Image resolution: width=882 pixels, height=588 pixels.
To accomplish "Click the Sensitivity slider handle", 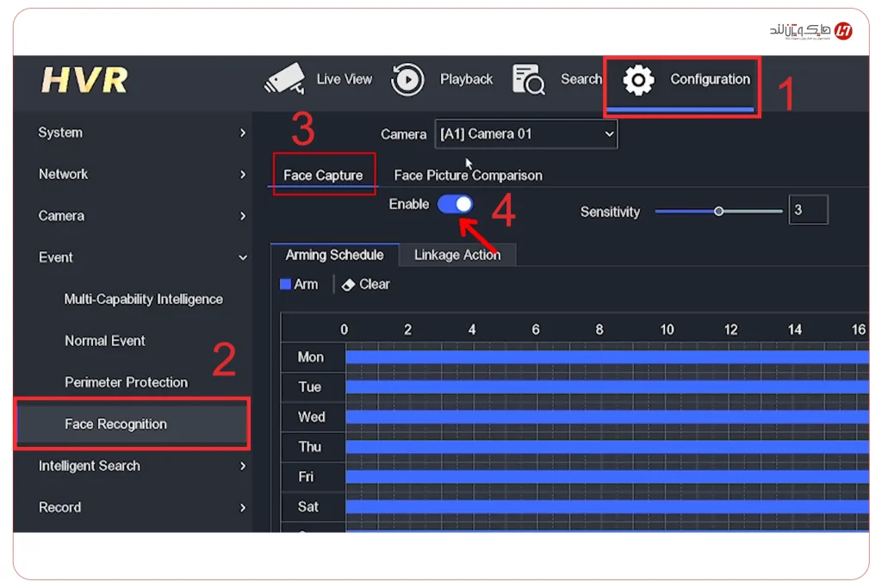I will click(x=718, y=211).
